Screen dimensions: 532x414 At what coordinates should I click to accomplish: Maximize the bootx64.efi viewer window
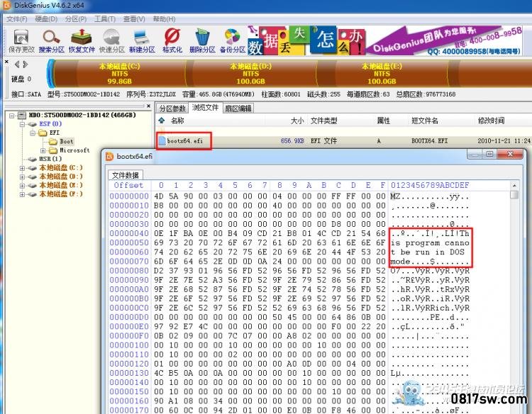(x=489, y=155)
